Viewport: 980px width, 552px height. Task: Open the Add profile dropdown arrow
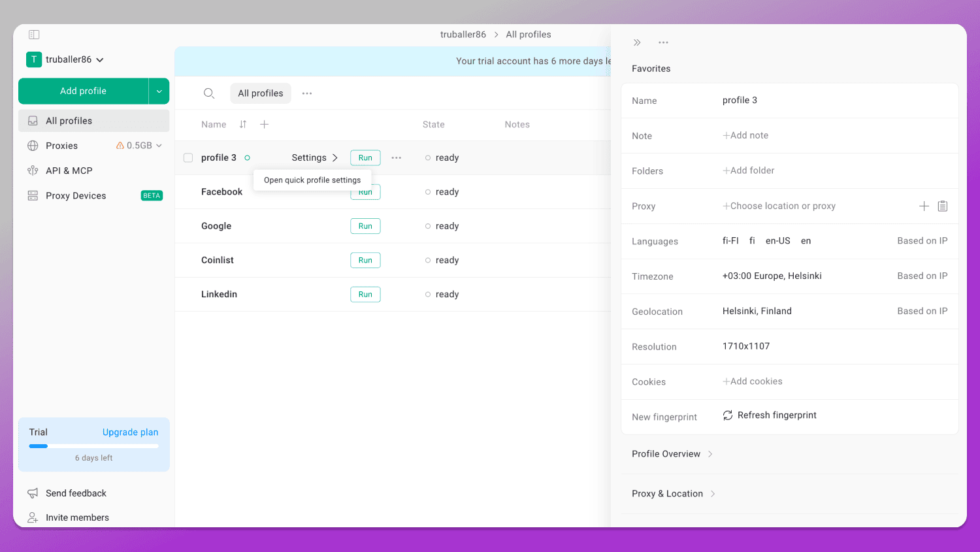[159, 91]
